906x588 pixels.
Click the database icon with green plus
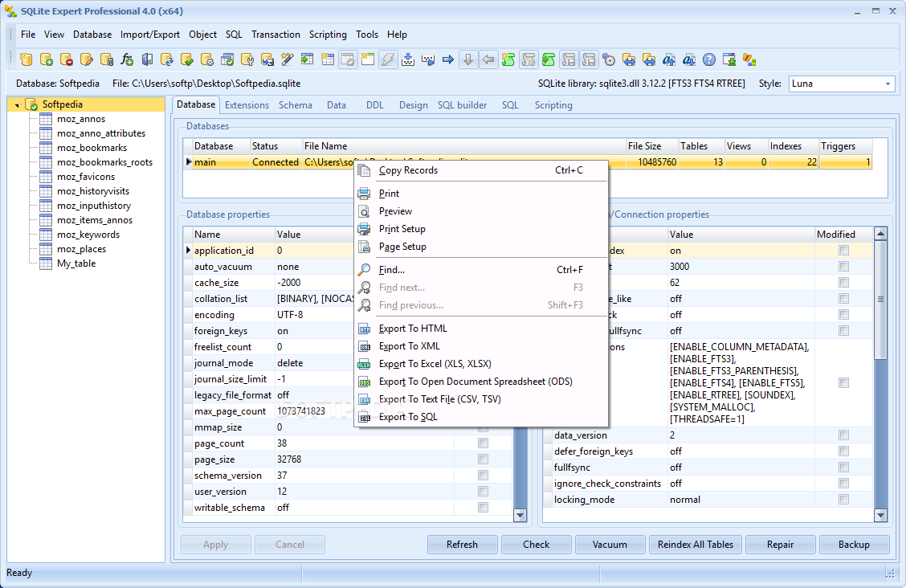[x=47, y=59]
